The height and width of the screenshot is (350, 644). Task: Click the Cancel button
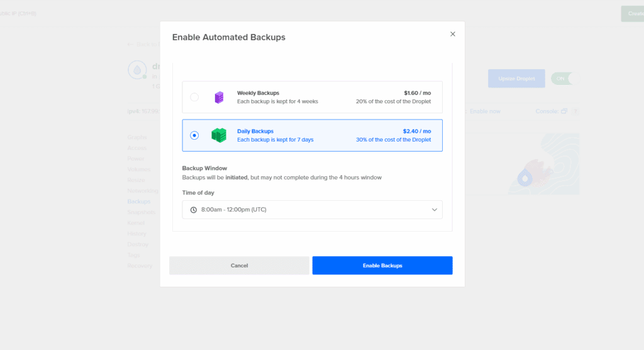click(239, 266)
